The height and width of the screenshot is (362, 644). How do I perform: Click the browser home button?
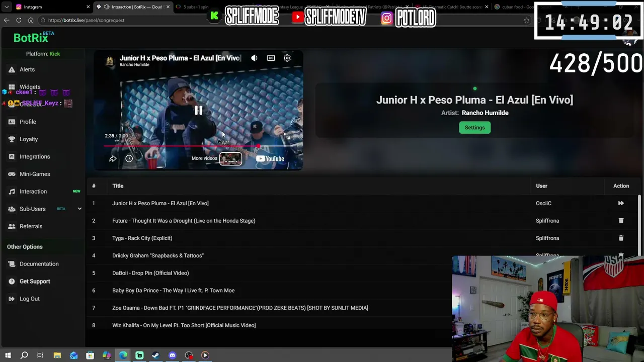[31, 20]
